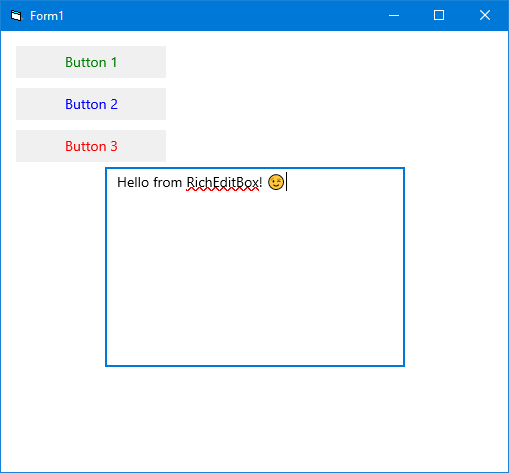Click the blue Button 2
Screen dimensions: 509x473
[x=91, y=104]
